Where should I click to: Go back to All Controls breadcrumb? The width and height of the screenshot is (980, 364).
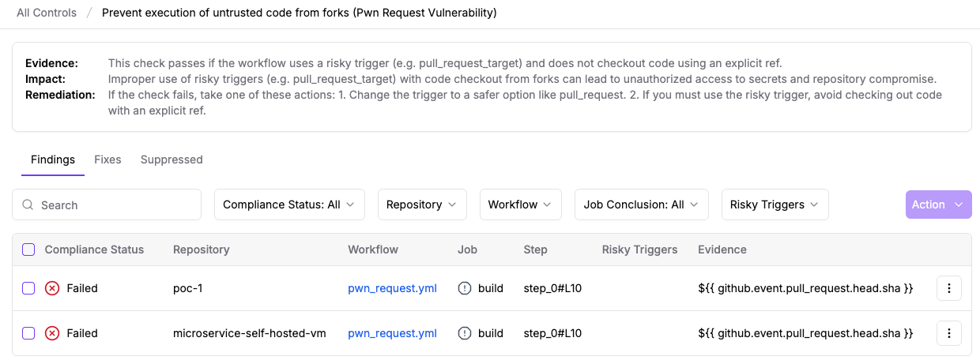click(x=47, y=13)
